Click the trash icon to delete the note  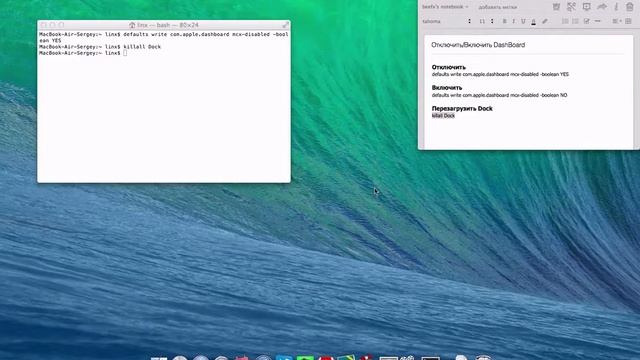point(630,7)
